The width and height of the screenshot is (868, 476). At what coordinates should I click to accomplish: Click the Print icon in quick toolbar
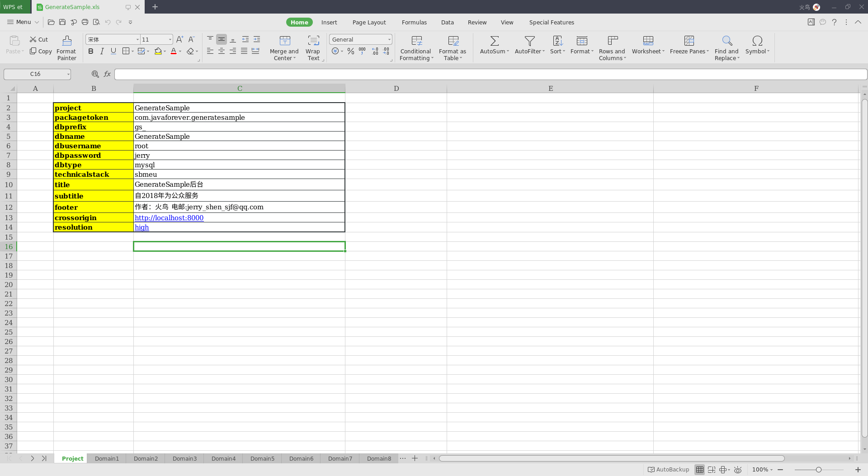(x=85, y=22)
